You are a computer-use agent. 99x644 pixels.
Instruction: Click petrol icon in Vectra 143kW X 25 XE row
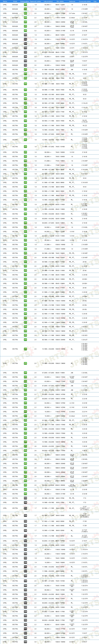point(25,437)
